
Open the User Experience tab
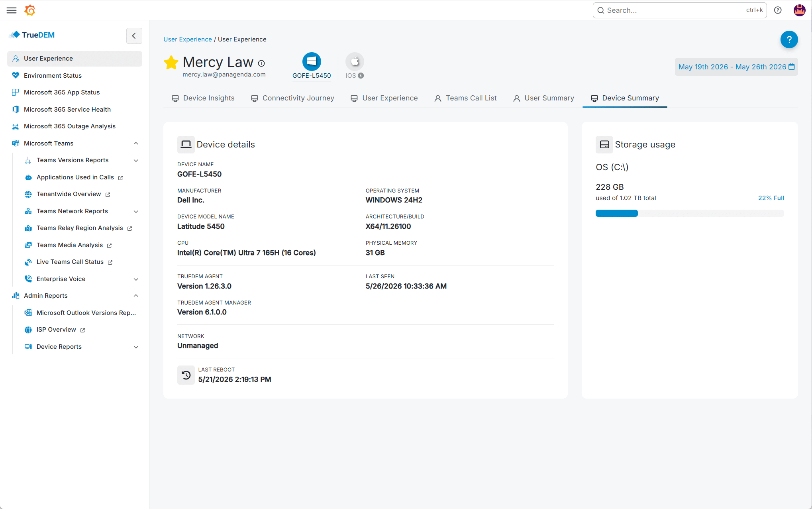384,98
